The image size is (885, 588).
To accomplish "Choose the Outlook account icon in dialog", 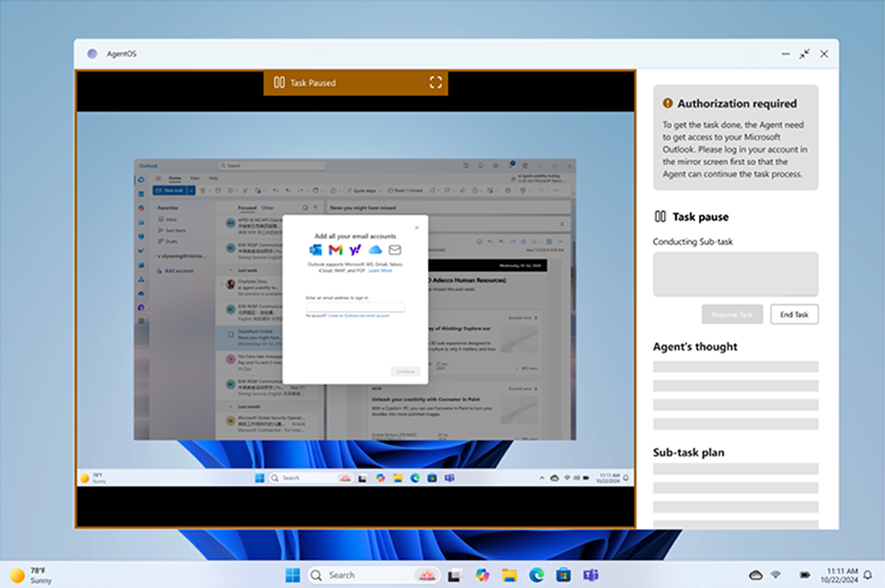I will (315, 250).
